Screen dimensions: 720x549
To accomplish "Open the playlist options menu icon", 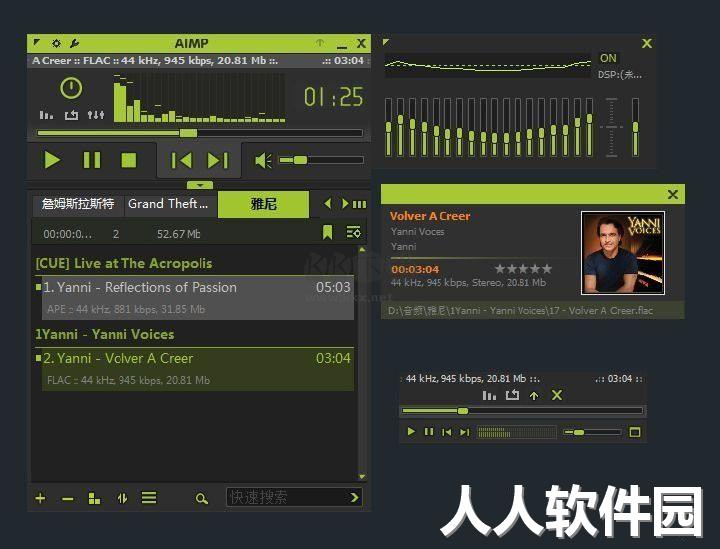I will click(x=354, y=233).
